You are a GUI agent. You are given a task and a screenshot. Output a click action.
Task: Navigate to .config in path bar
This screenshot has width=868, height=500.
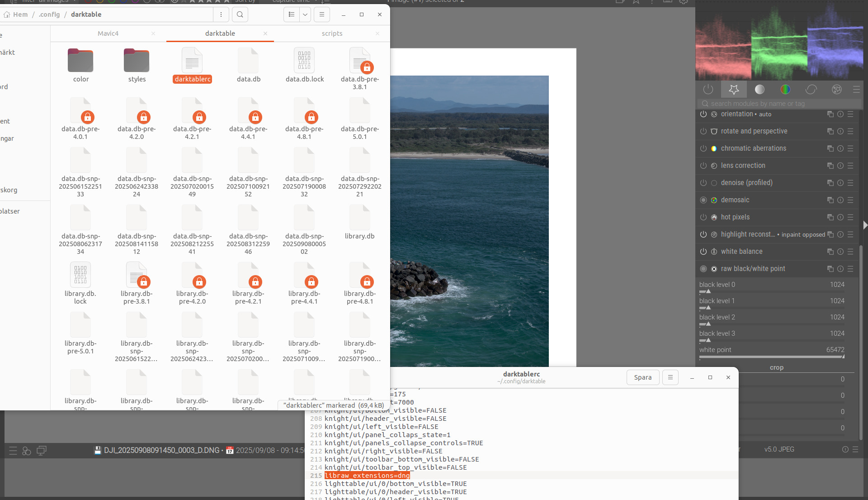pos(49,14)
